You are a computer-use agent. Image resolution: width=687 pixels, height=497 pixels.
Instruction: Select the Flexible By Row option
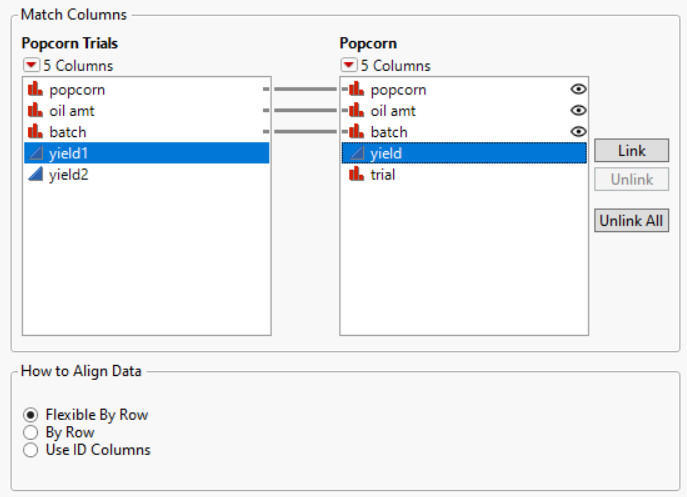(32, 415)
